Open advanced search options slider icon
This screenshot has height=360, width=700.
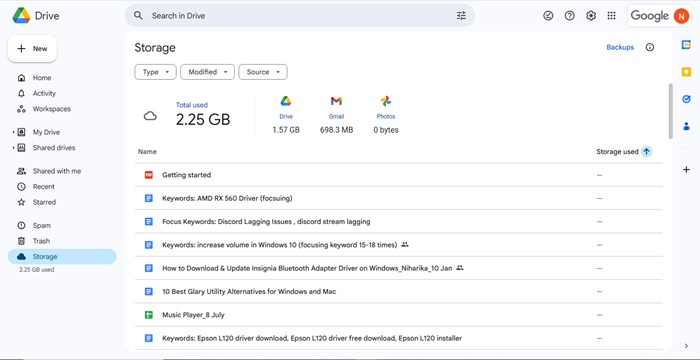pyautogui.click(x=461, y=16)
